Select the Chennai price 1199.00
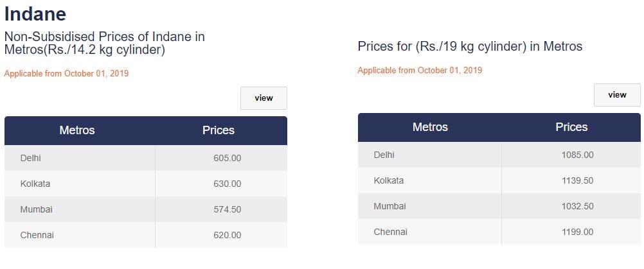Image resolution: width=644 pixels, height=269 pixels. pyautogui.click(x=577, y=232)
